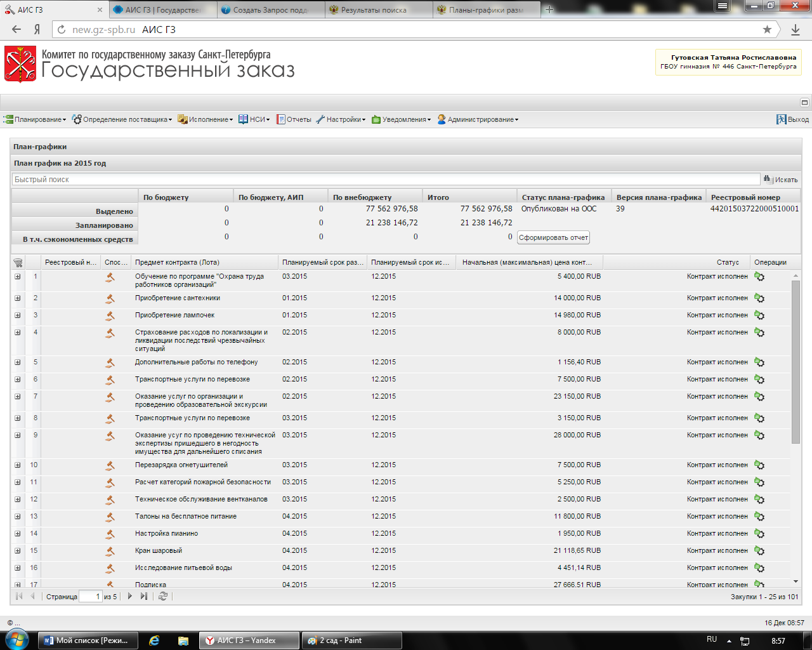Image resolution: width=812 pixels, height=650 pixels.
Task: Open operations icon for Кран шаровый
Action: click(759, 551)
